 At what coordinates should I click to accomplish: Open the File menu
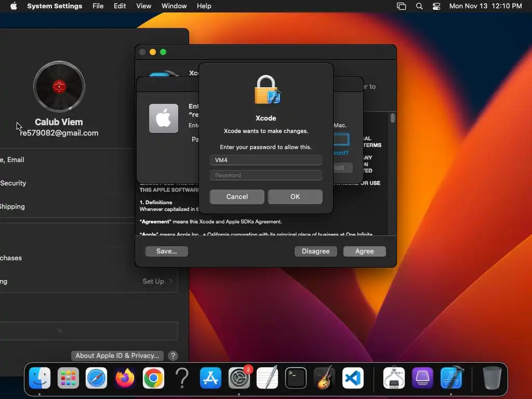point(98,6)
